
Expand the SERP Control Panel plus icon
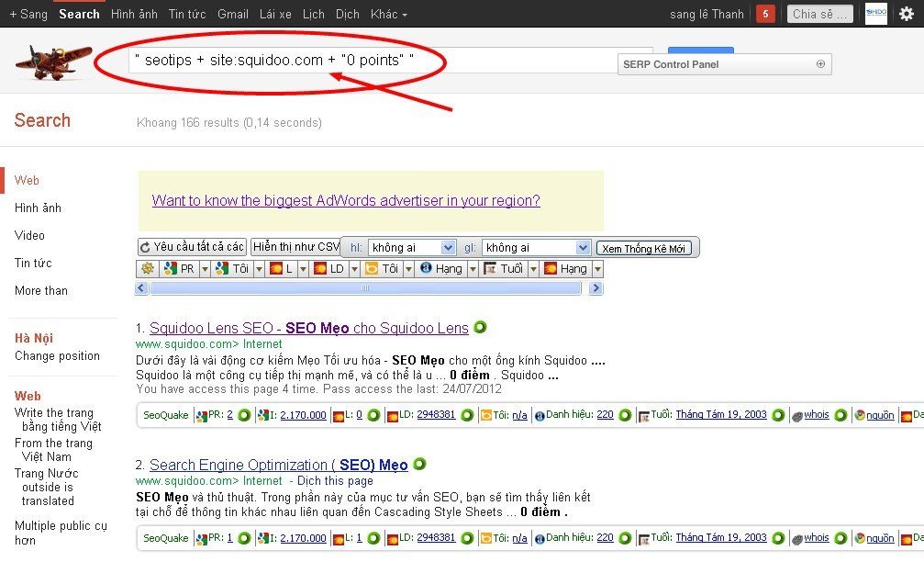click(820, 63)
